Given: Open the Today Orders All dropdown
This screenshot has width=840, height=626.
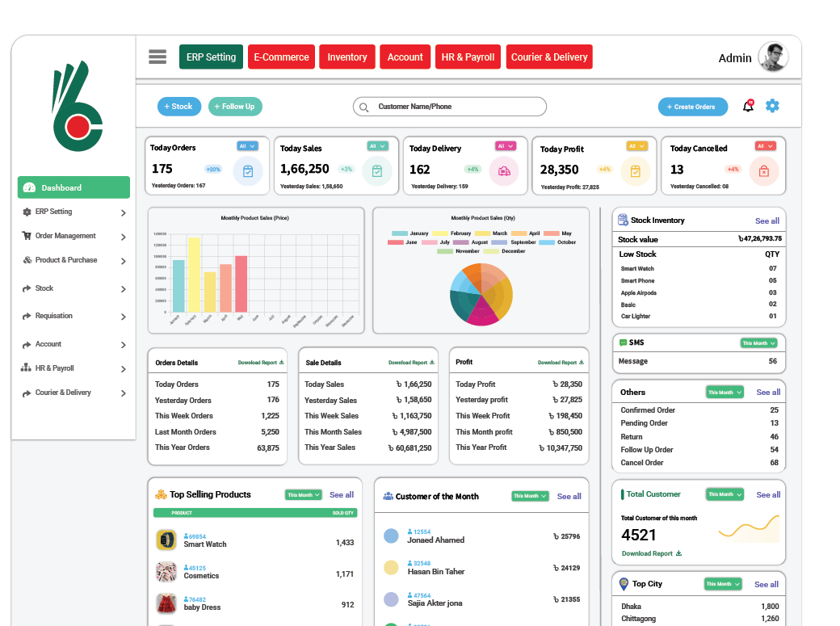Looking at the screenshot, I should 247,146.
